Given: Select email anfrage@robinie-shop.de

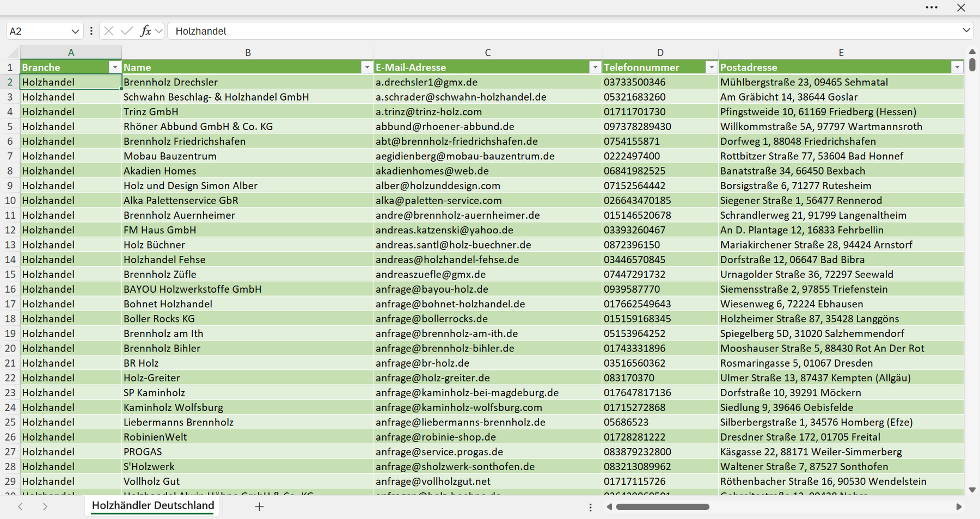Looking at the screenshot, I should click(x=488, y=437).
